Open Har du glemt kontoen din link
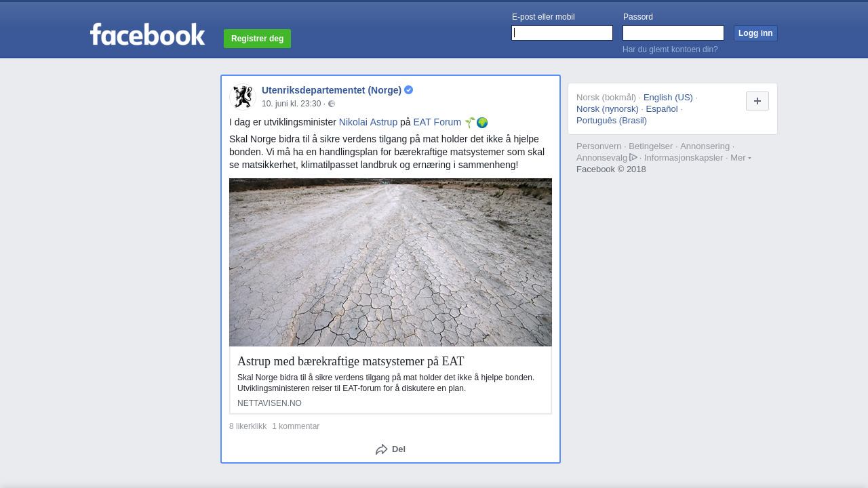 click(670, 49)
